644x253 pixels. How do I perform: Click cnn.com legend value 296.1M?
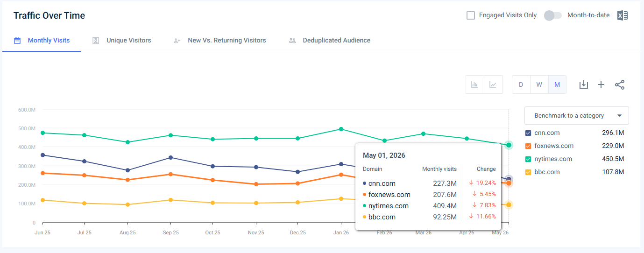point(613,133)
